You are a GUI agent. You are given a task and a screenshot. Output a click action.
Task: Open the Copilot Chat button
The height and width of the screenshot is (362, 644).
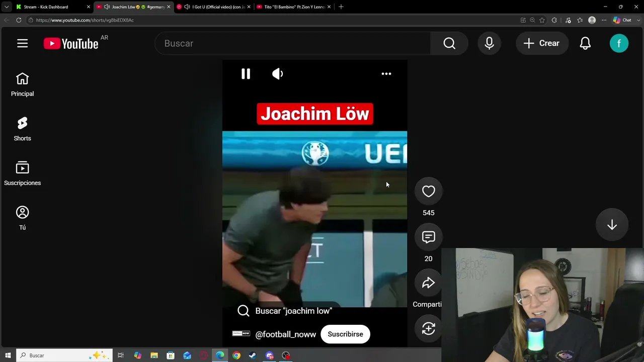point(622,20)
